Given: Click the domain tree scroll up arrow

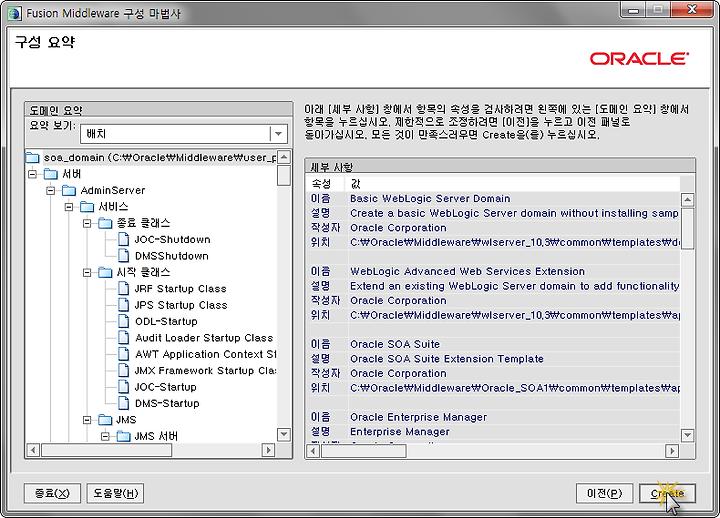Looking at the screenshot, I should (x=284, y=157).
